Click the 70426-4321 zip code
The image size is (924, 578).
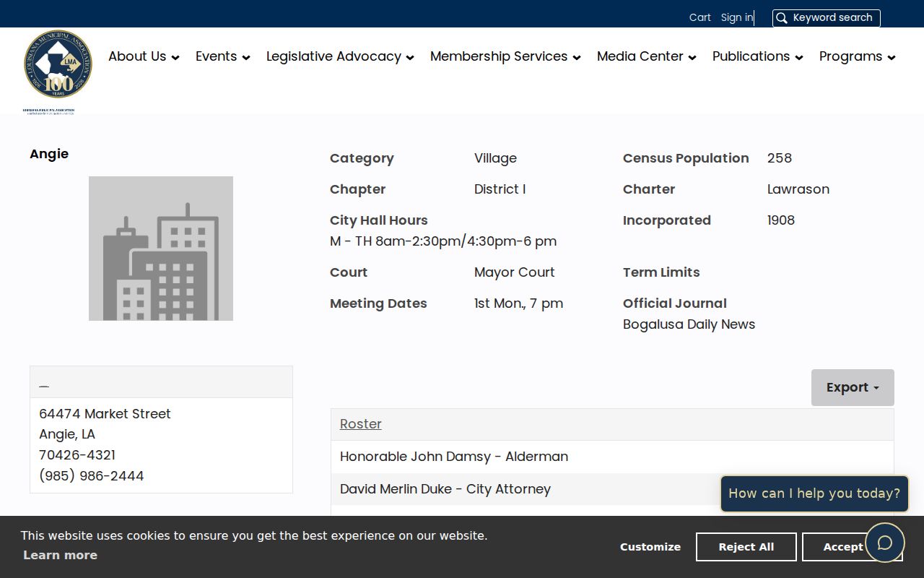coord(77,455)
